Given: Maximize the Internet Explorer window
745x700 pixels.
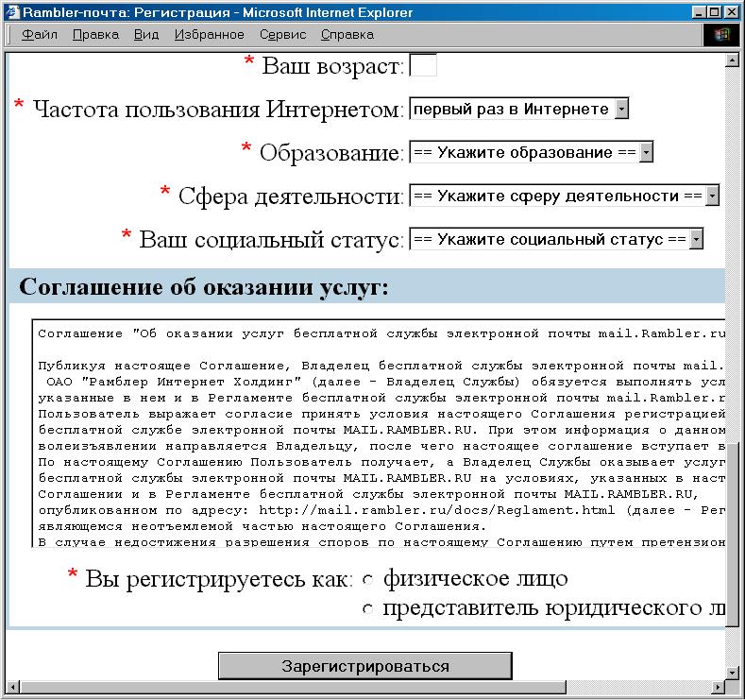Looking at the screenshot, I should tap(714, 12).
